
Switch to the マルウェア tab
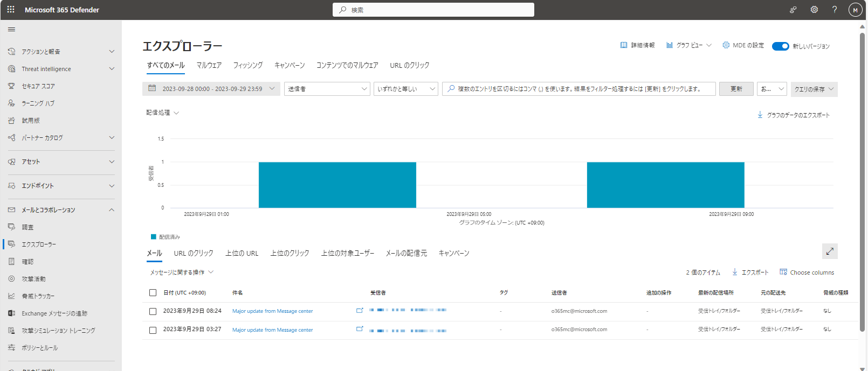209,65
